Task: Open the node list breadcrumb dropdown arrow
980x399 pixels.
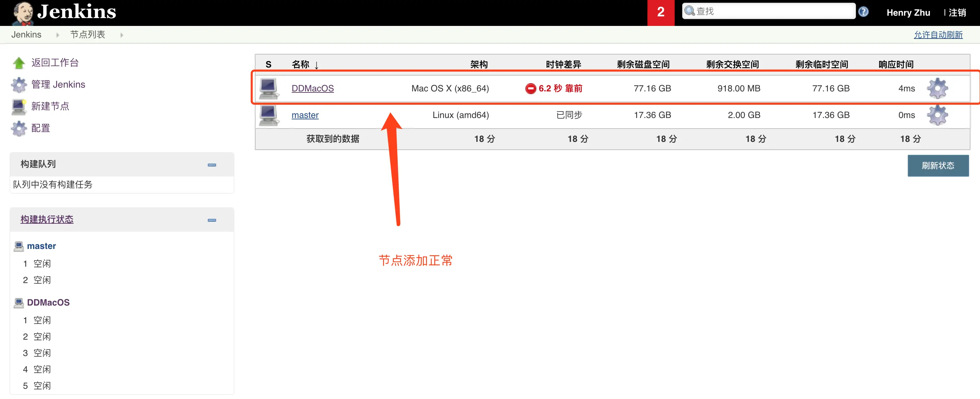Action: (122, 35)
